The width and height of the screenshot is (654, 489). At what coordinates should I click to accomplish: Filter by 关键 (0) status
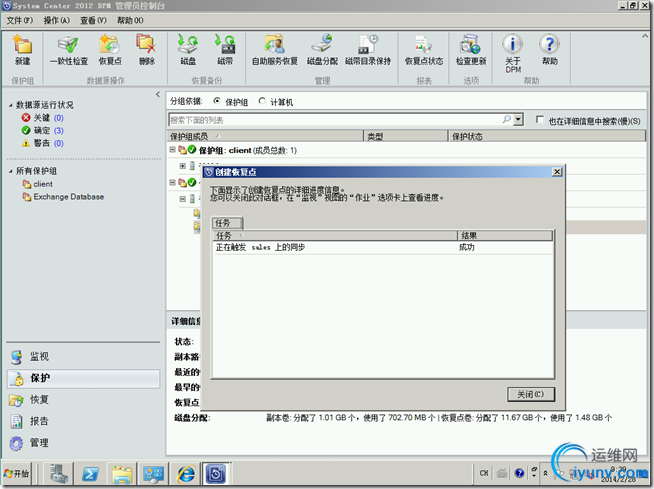43,118
